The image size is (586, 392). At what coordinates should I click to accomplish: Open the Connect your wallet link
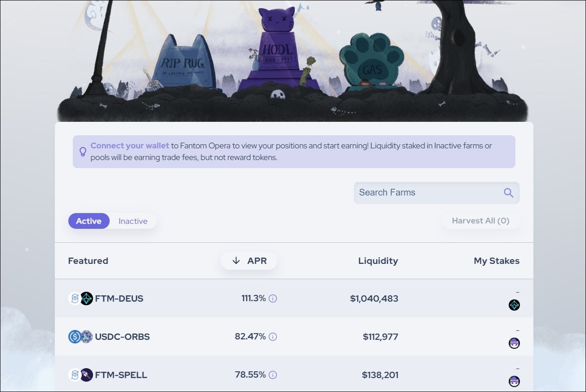coord(130,146)
